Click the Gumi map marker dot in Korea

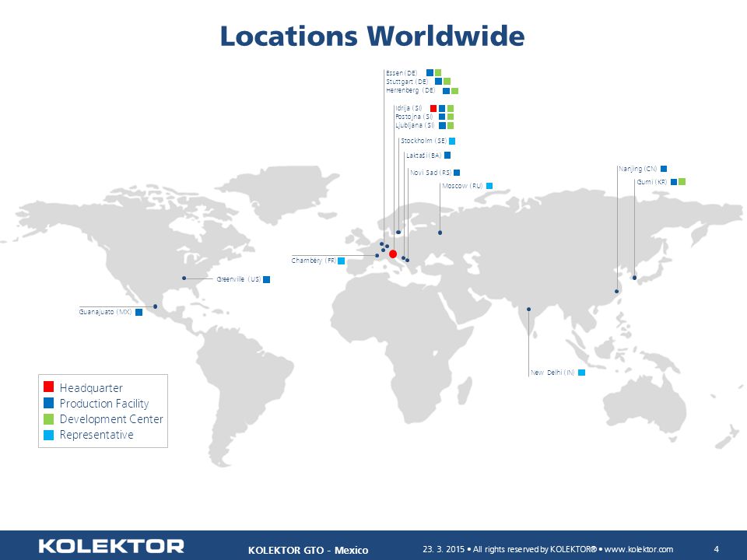pos(634,278)
